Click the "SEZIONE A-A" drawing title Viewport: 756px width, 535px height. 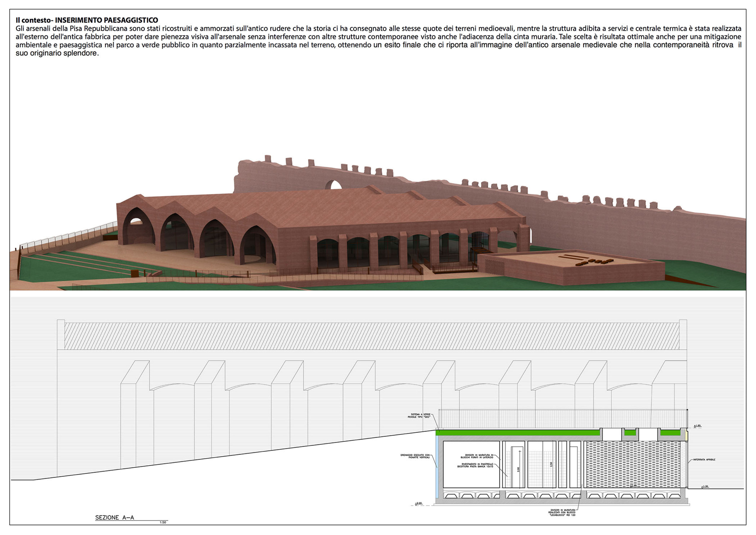(x=115, y=518)
